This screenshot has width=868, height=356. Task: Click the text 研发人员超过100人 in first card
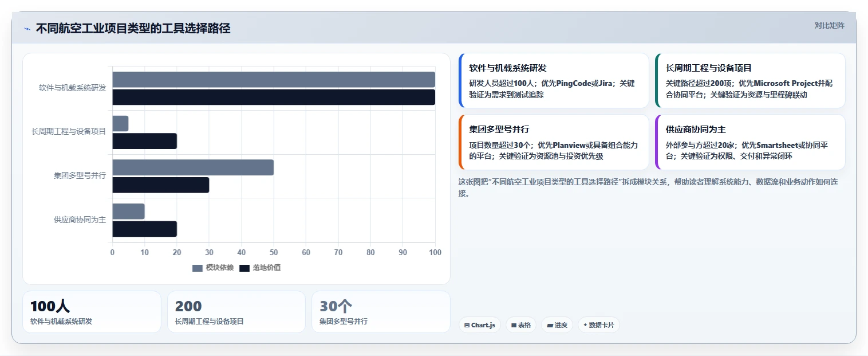point(502,83)
